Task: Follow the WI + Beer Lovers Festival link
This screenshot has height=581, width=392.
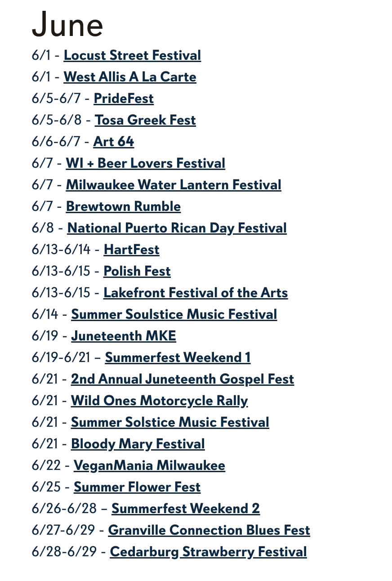Action: [146, 164]
